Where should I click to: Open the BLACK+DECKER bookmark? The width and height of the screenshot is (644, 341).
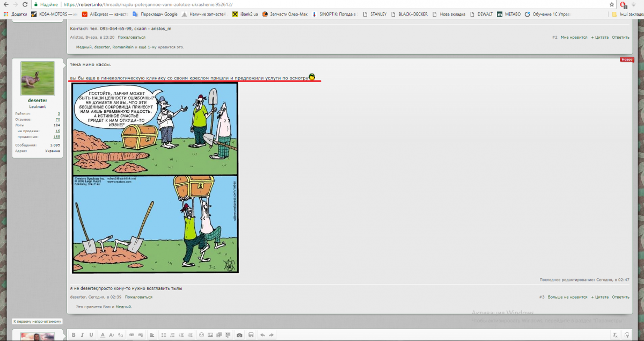[409, 14]
